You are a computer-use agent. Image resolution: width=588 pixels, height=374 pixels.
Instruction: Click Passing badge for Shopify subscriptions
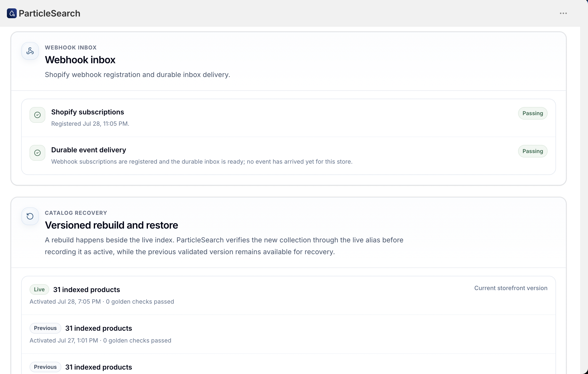[533, 113]
